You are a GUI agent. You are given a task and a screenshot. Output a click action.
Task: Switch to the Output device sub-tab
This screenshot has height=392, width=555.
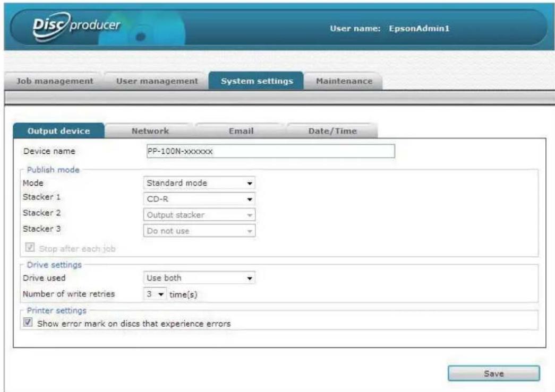pyautogui.click(x=59, y=131)
